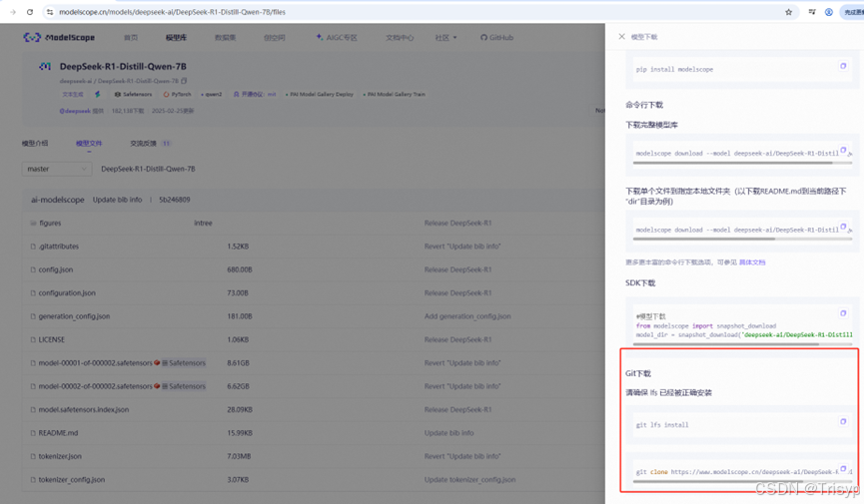864x504 pixels.
Task: Click the 'Update tokenizer_config.json' commit message
Action: (x=470, y=480)
